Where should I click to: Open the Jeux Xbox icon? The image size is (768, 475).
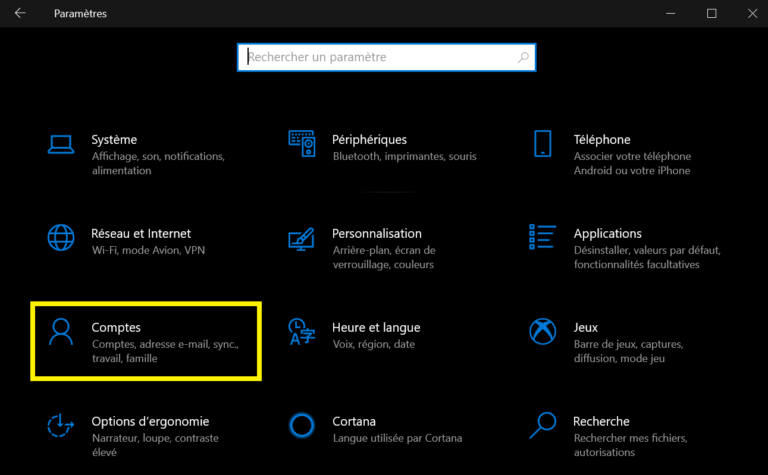point(543,332)
